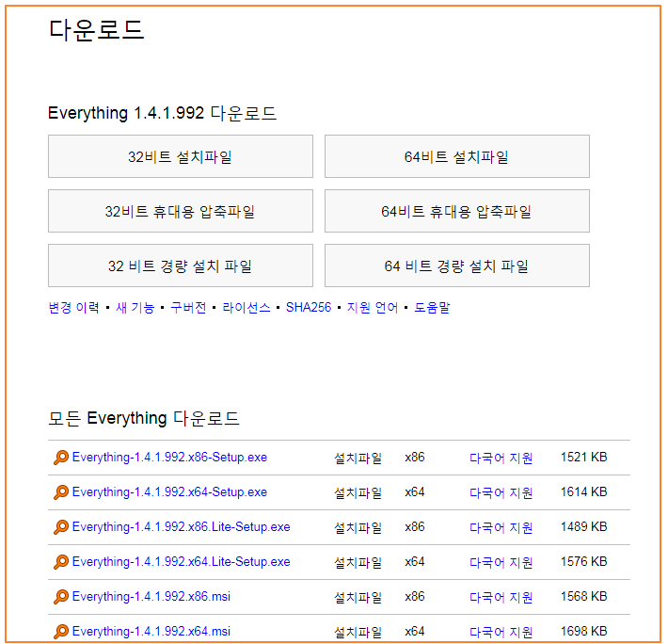Open 다국어 지원 link in x64-Setup.exe row
Viewport: 668px width, 644px height.
[x=501, y=492]
